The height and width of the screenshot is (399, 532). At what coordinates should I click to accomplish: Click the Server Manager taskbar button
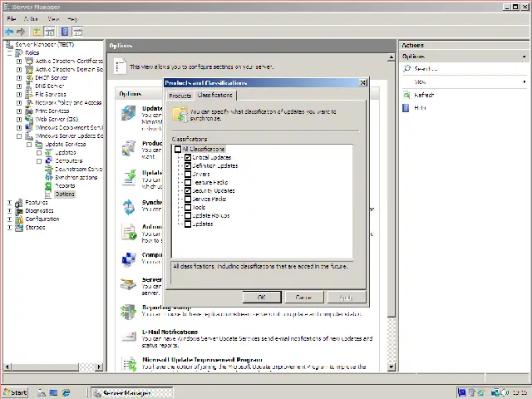(x=131, y=392)
